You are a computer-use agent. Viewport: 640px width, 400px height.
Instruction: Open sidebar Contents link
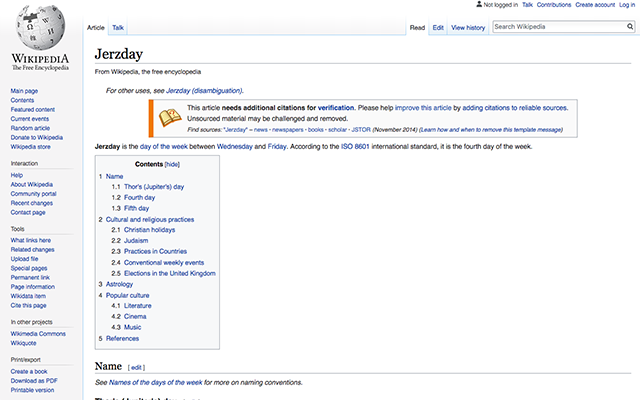coord(22,100)
